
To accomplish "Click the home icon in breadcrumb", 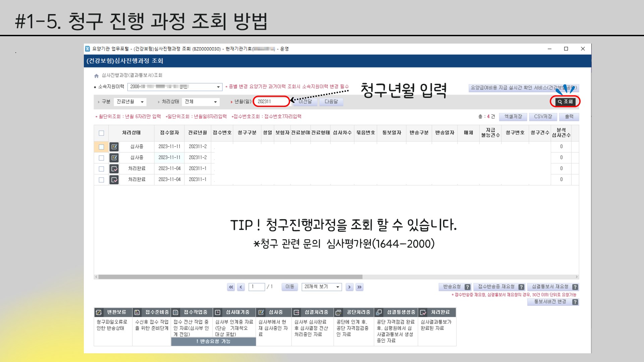I will [x=97, y=76].
